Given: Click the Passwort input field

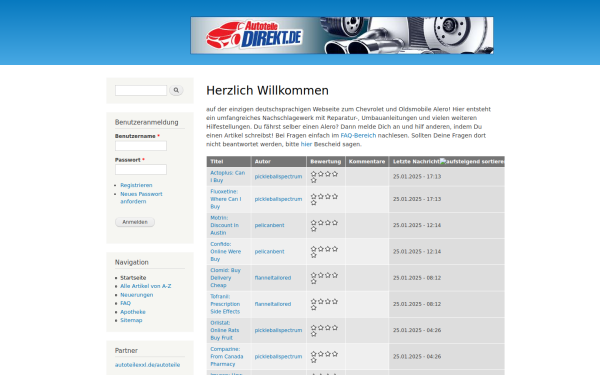Looking at the screenshot, I should tap(141, 170).
